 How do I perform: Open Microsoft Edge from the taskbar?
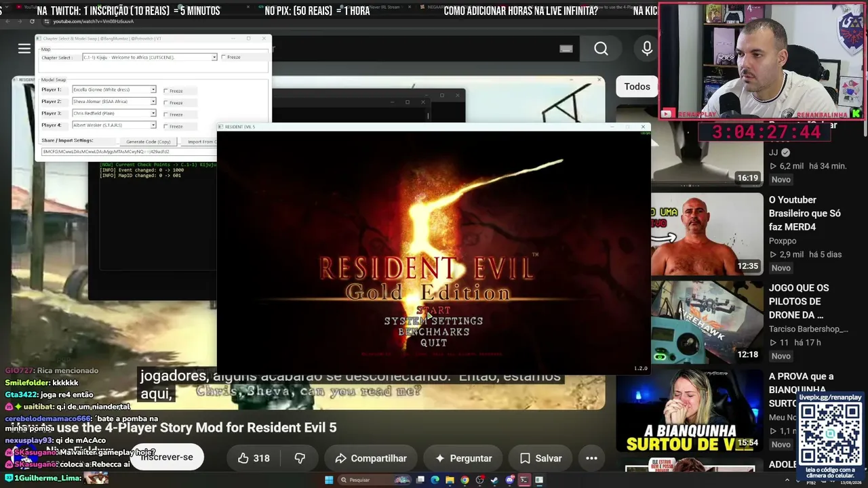tap(435, 480)
